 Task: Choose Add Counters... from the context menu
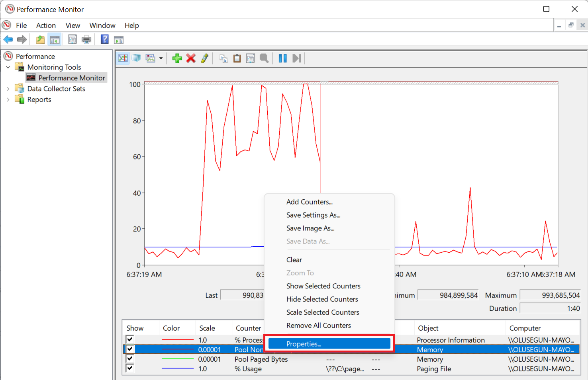309,202
